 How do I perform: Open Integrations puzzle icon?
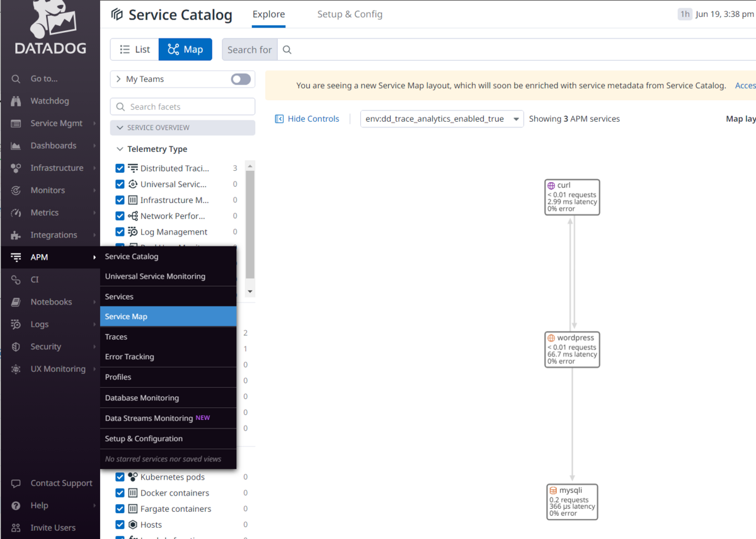click(x=16, y=235)
